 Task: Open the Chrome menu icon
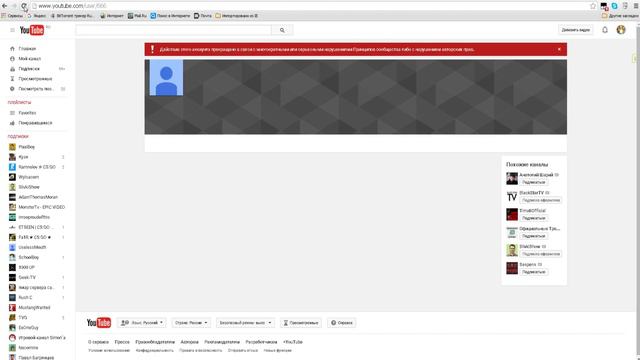(636, 6)
